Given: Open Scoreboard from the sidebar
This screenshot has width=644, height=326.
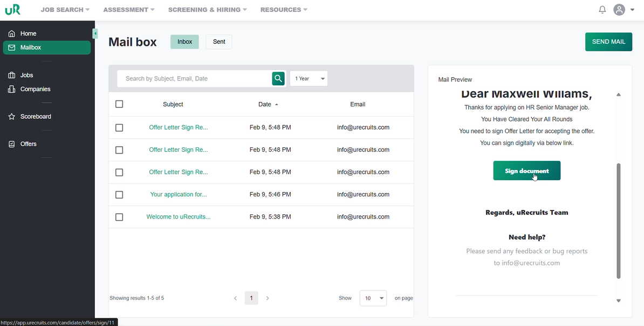Looking at the screenshot, I should pos(36,117).
